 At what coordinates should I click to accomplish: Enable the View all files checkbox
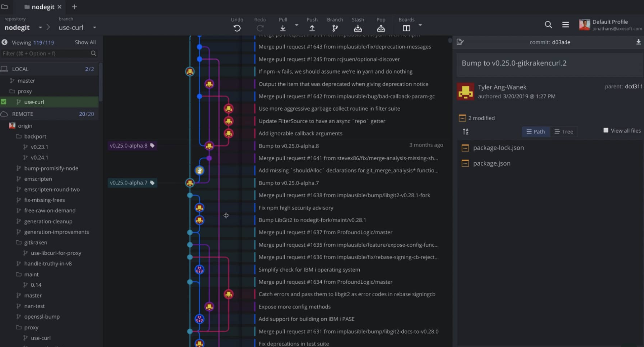[x=606, y=130]
